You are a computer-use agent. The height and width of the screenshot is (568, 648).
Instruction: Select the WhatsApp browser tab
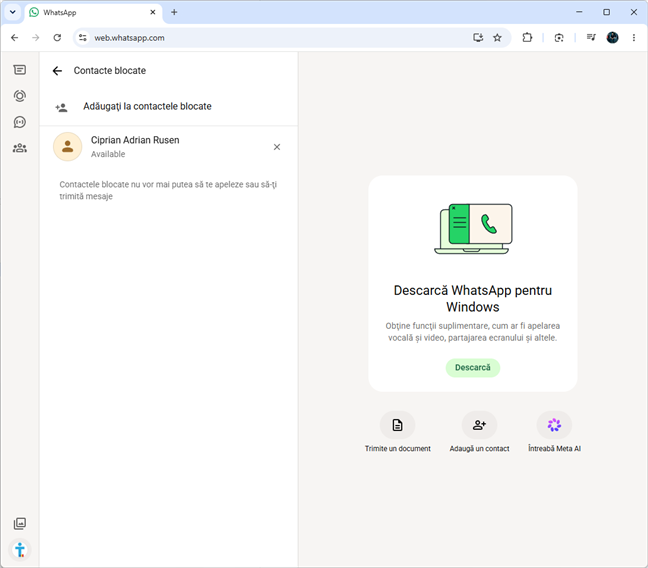tap(93, 12)
